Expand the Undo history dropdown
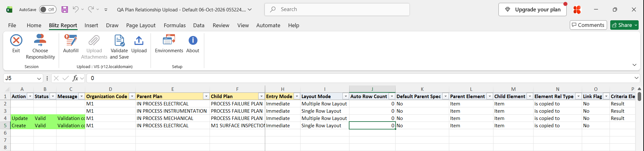 82,9
